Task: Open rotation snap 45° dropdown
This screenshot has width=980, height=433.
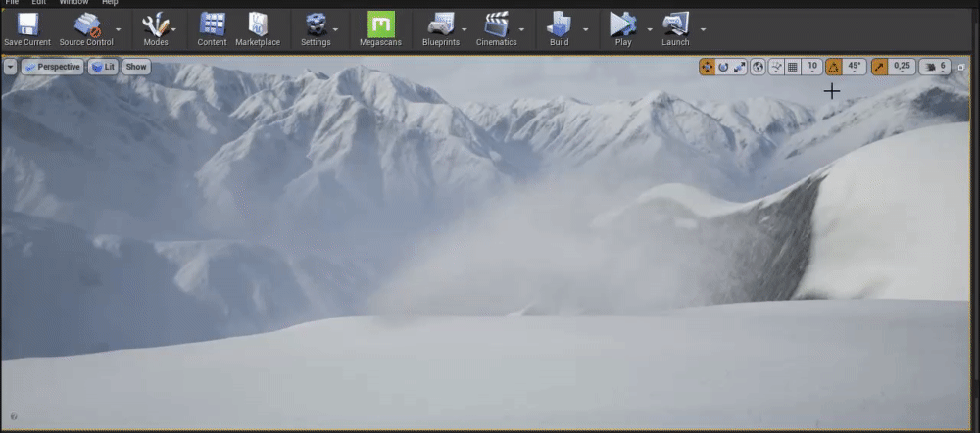Action: 854,67
